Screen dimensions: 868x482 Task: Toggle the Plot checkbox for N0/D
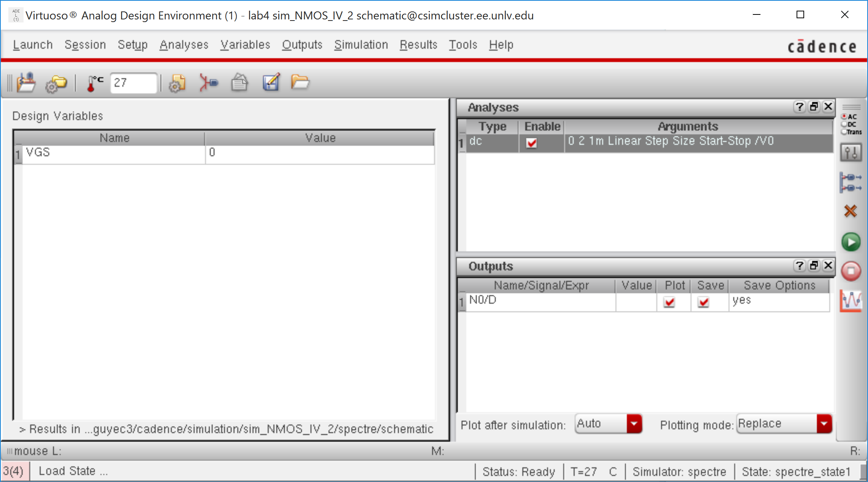click(669, 302)
